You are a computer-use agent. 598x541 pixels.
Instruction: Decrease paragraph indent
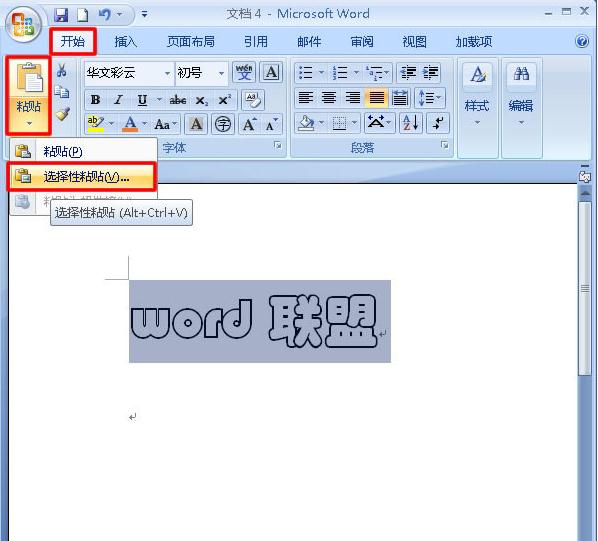point(408,72)
